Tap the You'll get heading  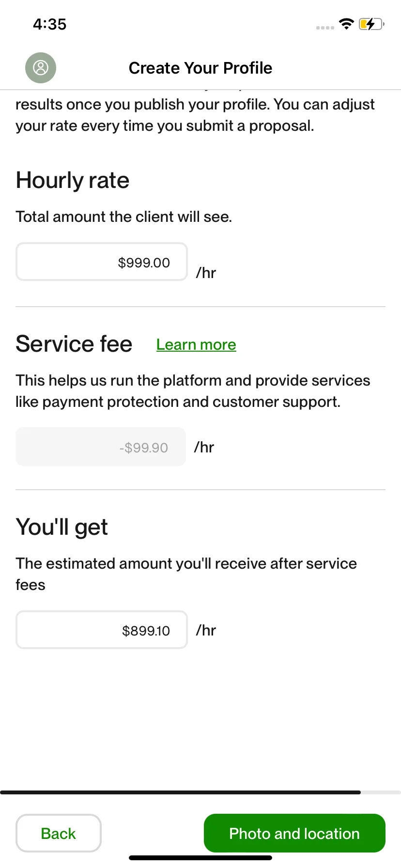[x=62, y=527]
